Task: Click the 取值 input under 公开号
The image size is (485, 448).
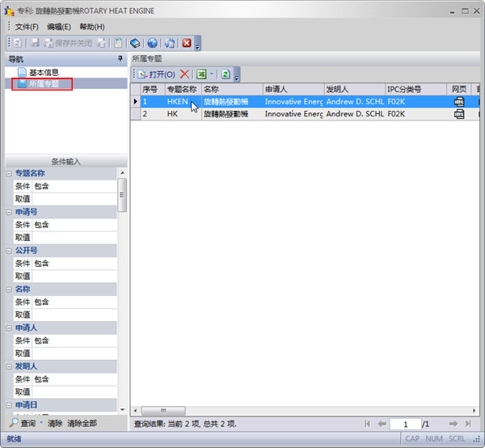Action: pyautogui.click(x=74, y=277)
